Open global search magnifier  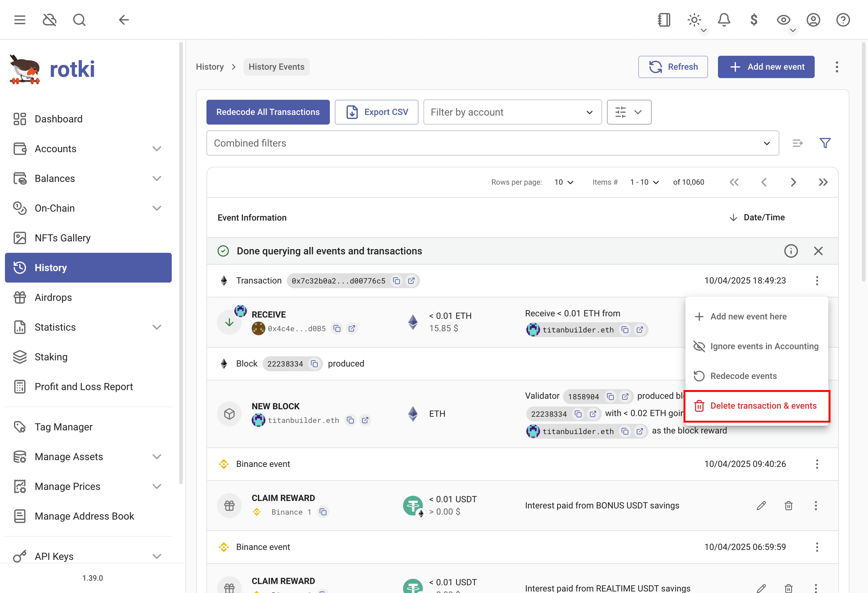point(79,20)
